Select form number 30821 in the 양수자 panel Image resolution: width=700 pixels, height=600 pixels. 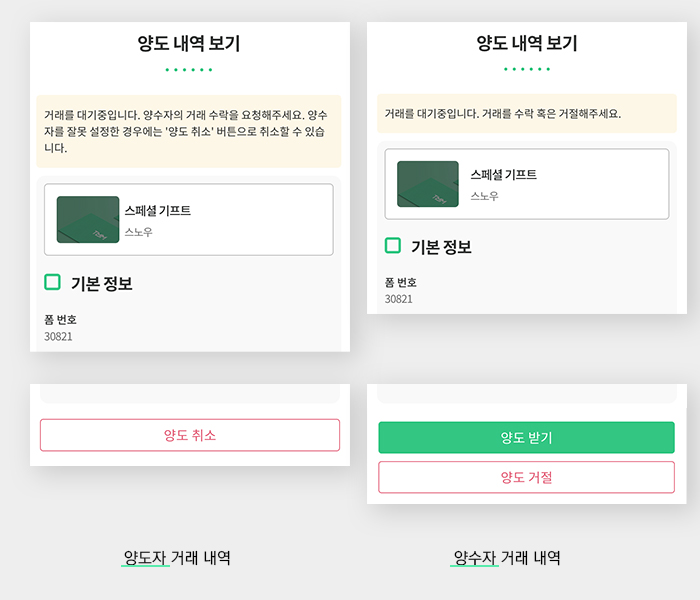pyautogui.click(x=399, y=299)
